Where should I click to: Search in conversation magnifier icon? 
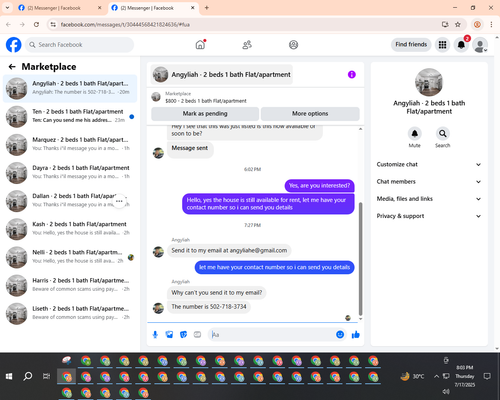click(443, 134)
